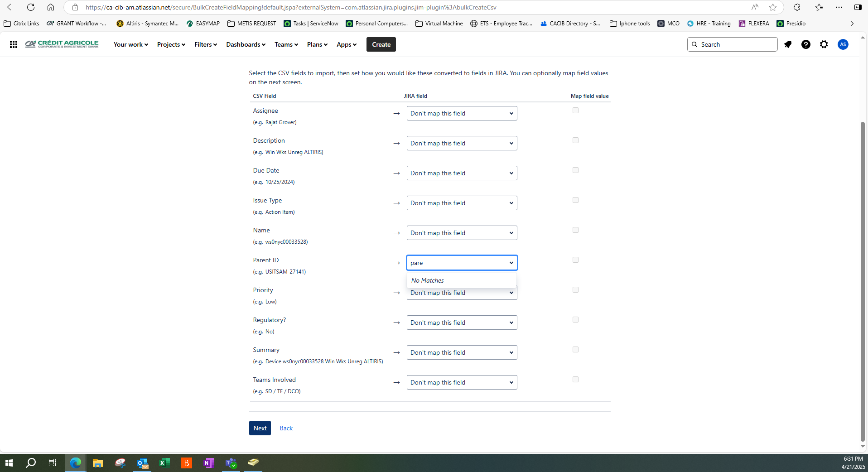The width and height of the screenshot is (868, 472).
Task: Click the Back link
Action: (x=286, y=428)
